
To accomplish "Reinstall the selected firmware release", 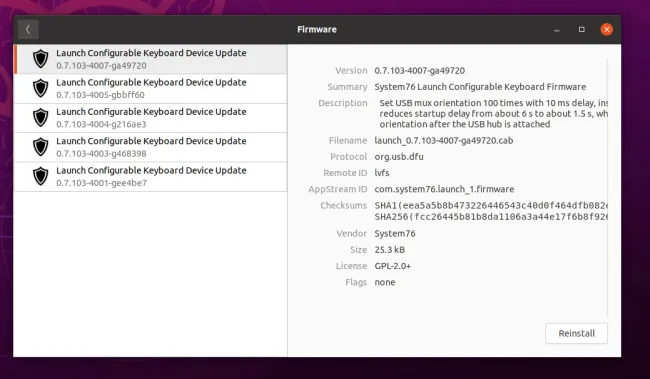I will pyautogui.click(x=576, y=333).
